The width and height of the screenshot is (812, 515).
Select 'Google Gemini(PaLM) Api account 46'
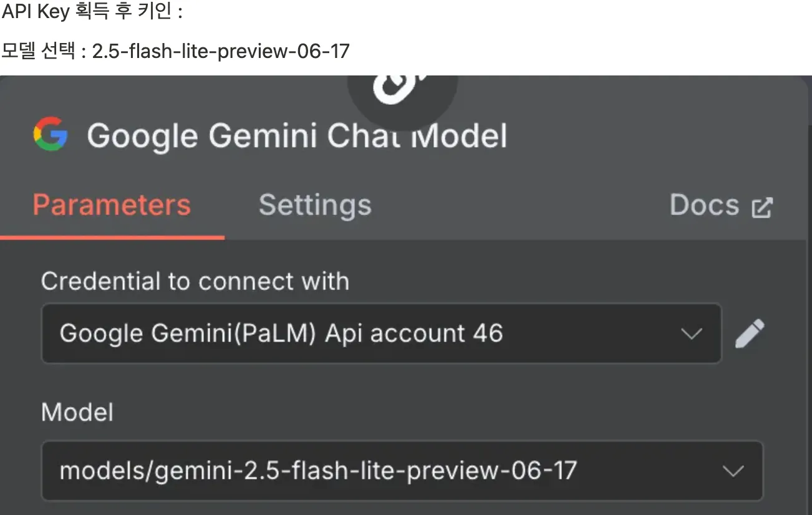click(281, 333)
